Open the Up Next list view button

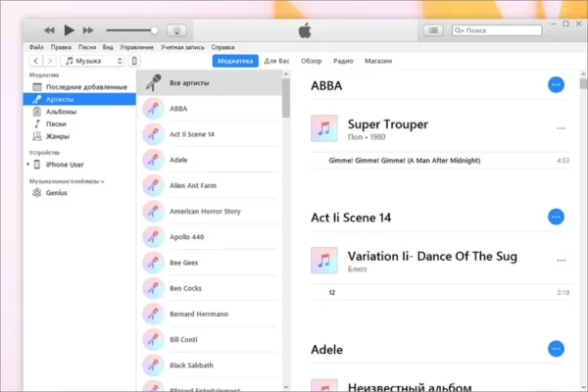(x=433, y=30)
